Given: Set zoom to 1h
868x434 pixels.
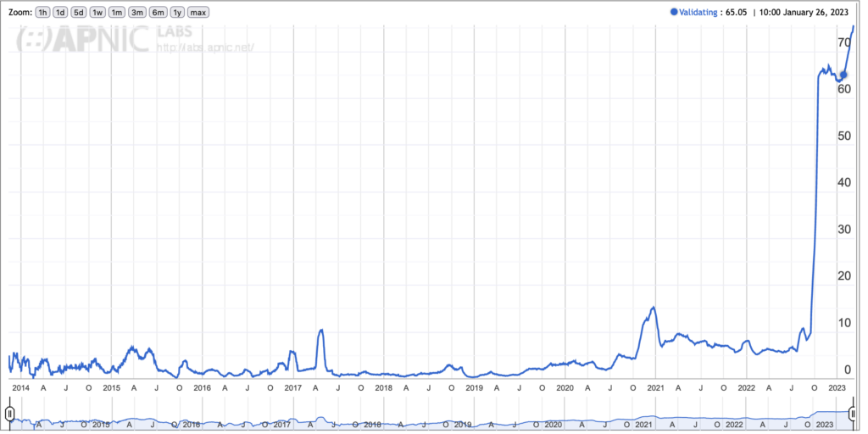Looking at the screenshot, I should [x=42, y=13].
